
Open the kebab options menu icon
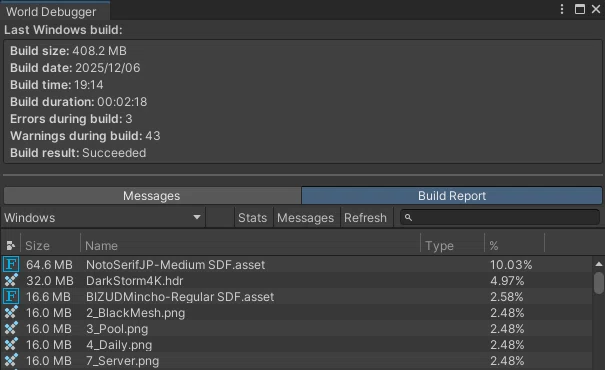(x=562, y=9)
